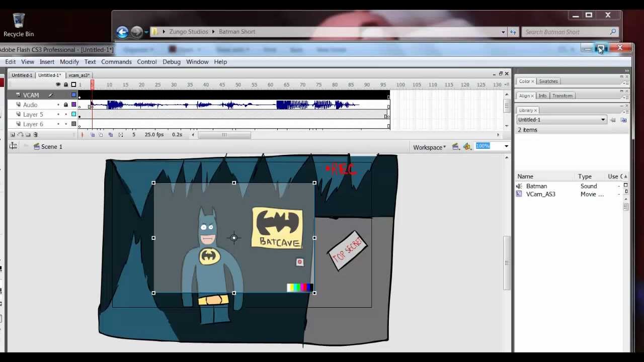The width and height of the screenshot is (644, 362).
Task: Toggle visibility dot of Audio layer
Action: tap(58, 105)
